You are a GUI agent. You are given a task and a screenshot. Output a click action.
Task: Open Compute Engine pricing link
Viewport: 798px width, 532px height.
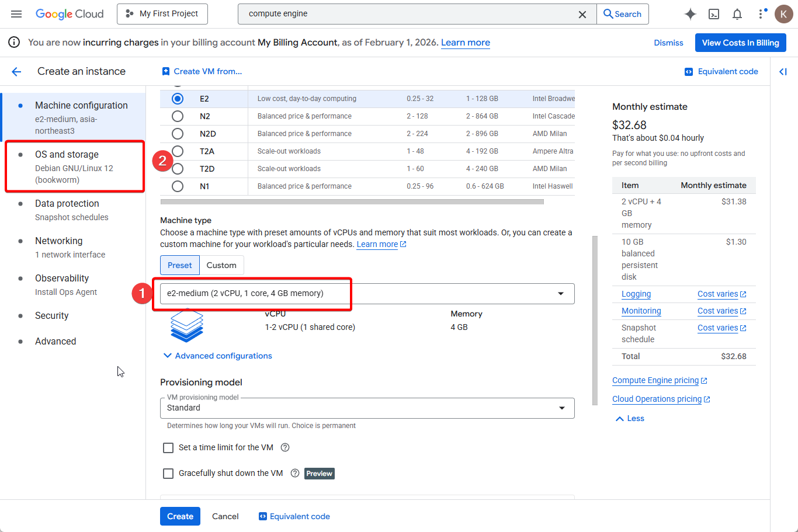(660, 380)
